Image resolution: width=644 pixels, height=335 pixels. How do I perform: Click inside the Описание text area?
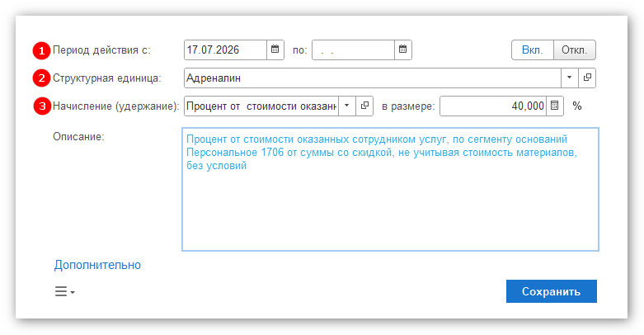click(x=390, y=189)
